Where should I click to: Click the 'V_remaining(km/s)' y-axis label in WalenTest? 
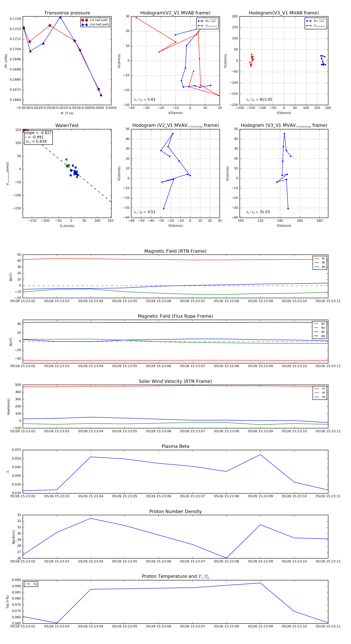(8, 173)
